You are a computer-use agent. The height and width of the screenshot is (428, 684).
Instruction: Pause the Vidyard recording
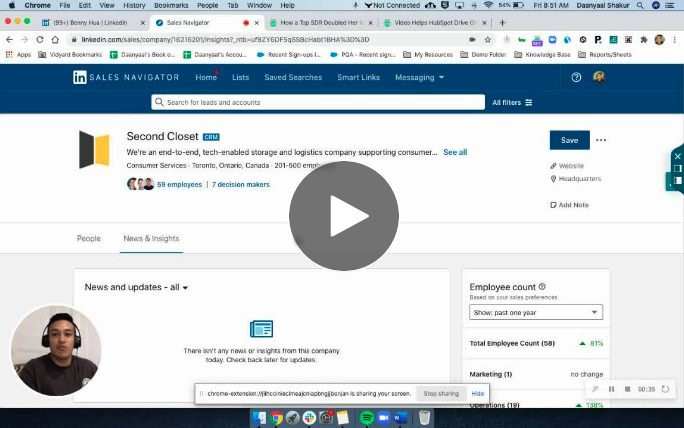pyautogui.click(x=612, y=389)
